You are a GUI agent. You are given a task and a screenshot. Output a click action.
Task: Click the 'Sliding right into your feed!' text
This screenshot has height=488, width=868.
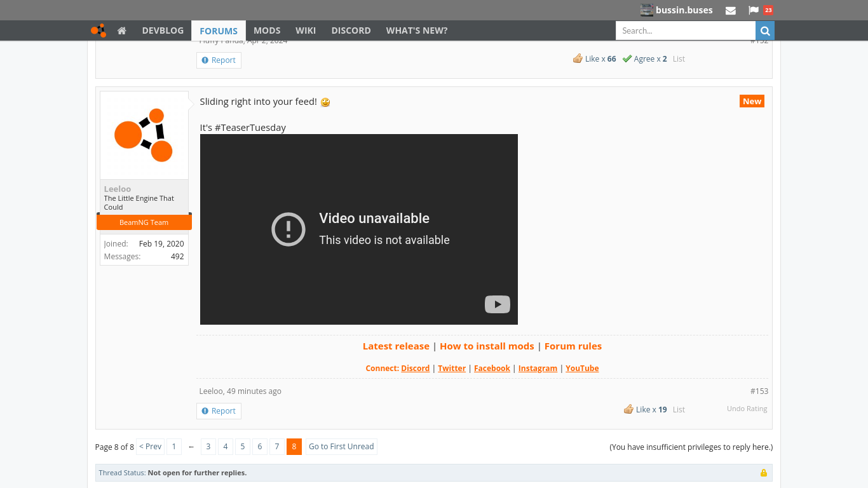(258, 102)
